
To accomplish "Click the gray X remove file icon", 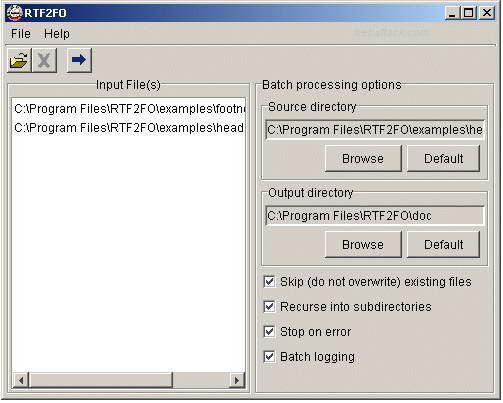I will click(44, 60).
